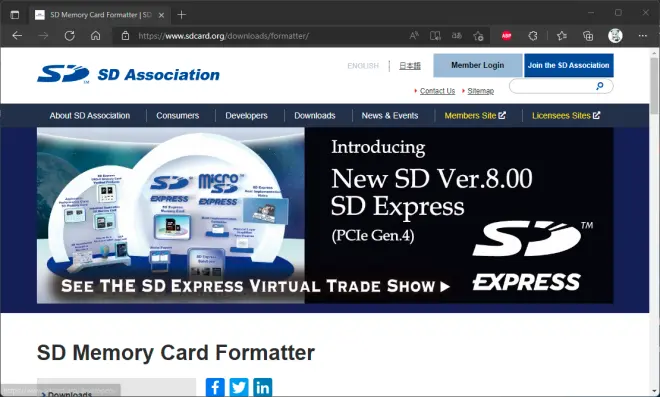
Task: Open the Downloads menu
Action: point(315,115)
